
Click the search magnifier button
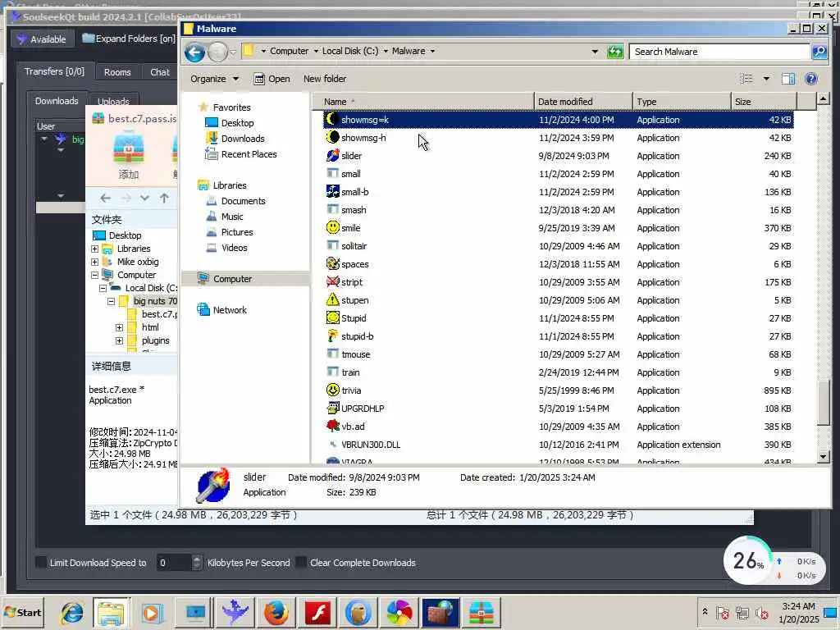819,52
